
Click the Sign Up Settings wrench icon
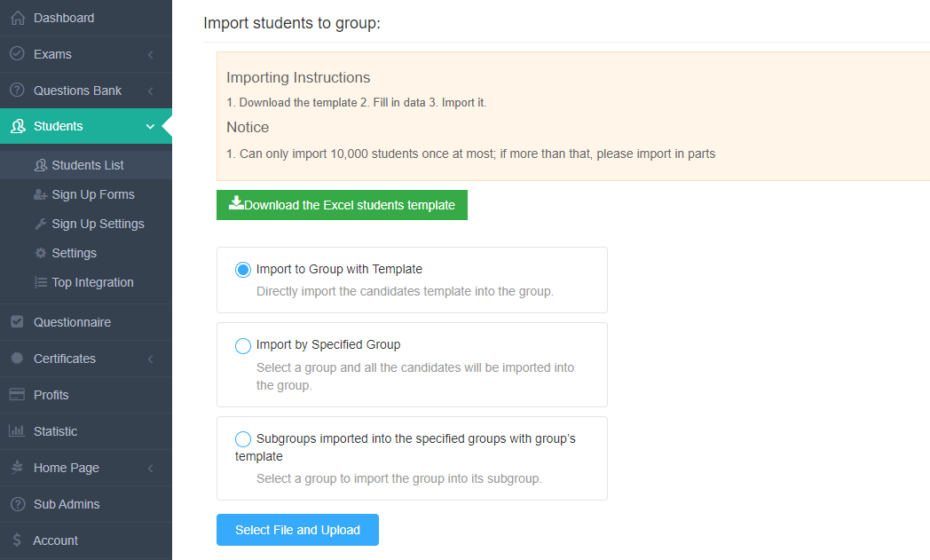pyautogui.click(x=40, y=224)
